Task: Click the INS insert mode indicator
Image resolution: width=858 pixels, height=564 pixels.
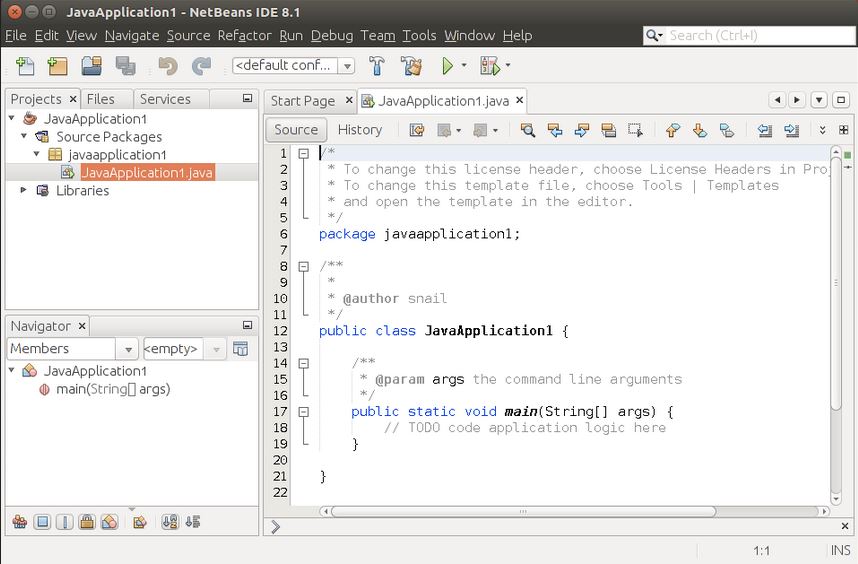Action: coord(840,550)
